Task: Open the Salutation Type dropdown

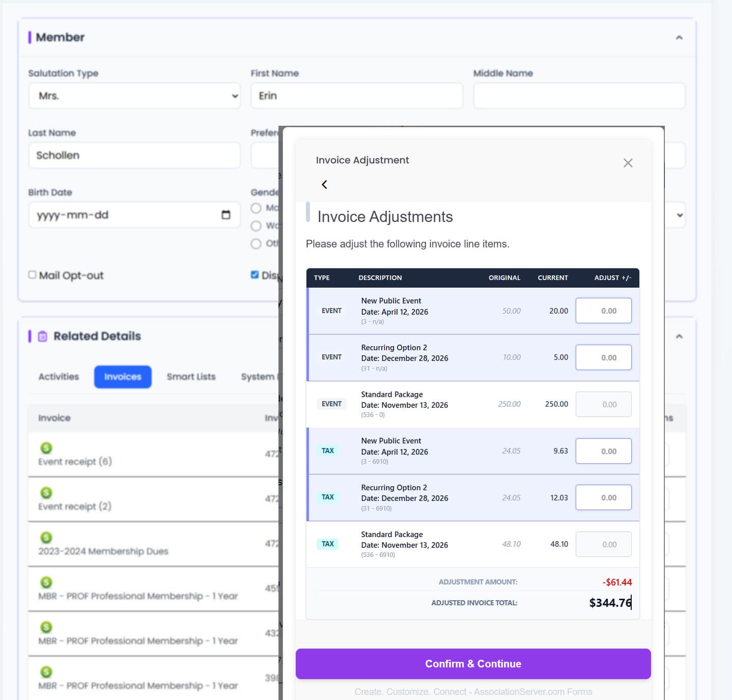Action: pos(134,96)
